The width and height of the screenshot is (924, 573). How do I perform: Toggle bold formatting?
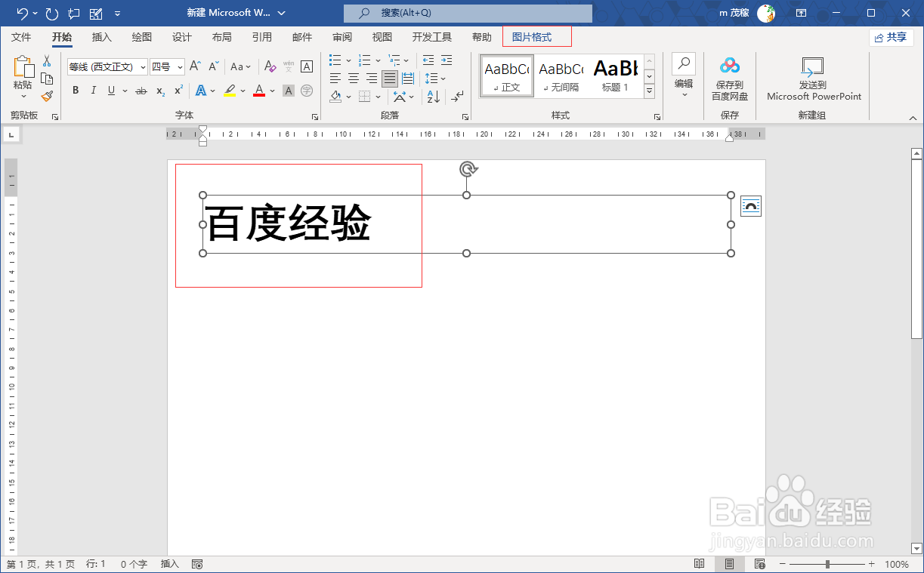pyautogui.click(x=76, y=90)
